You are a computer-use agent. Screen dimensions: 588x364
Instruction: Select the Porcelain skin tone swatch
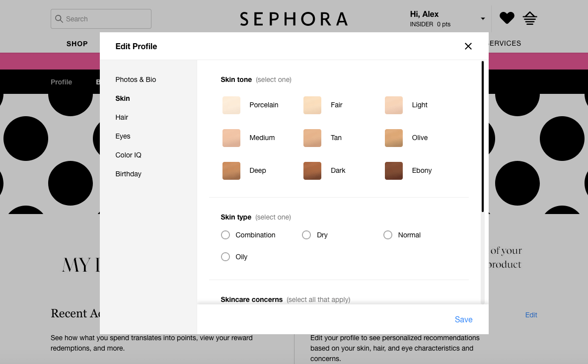(231, 105)
